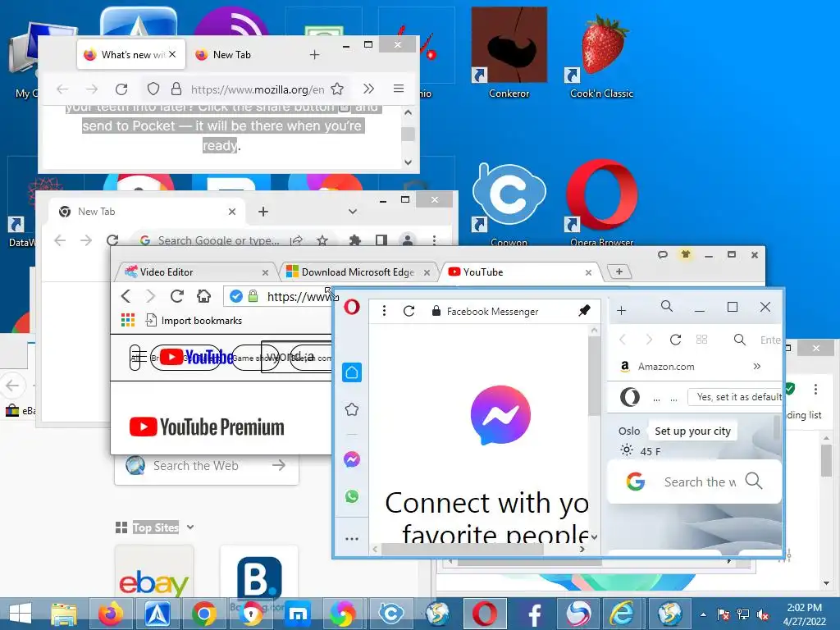This screenshot has height=630, width=840.
Task: Show hidden system tray icons arrow
Action: pyautogui.click(x=703, y=614)
